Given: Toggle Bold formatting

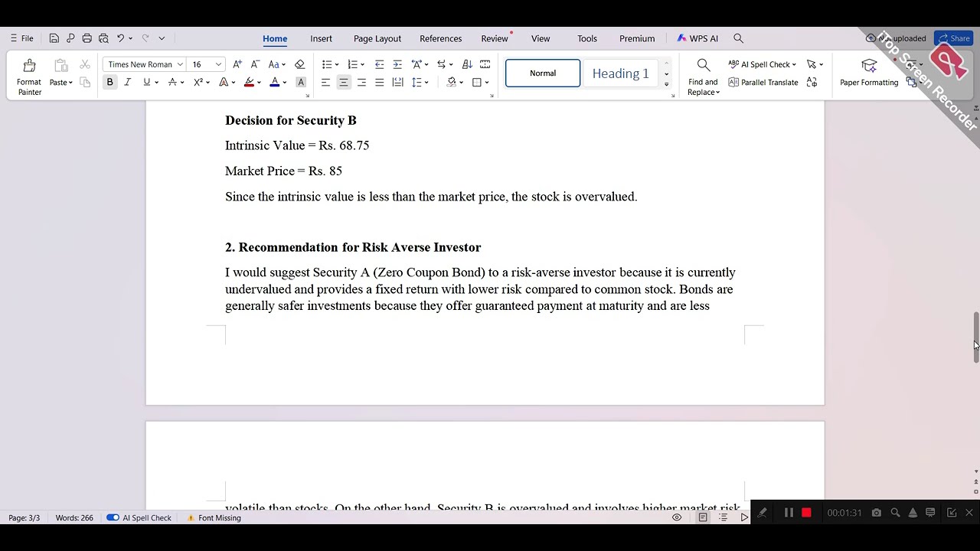Looking at the screenshot, I should 109,83.
